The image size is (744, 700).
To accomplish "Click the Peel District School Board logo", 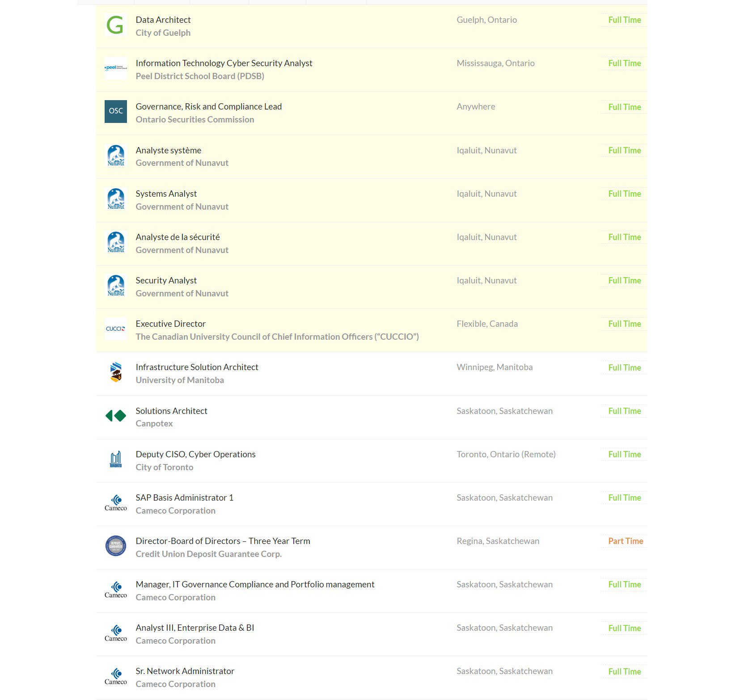I will [x=115, y=68].
